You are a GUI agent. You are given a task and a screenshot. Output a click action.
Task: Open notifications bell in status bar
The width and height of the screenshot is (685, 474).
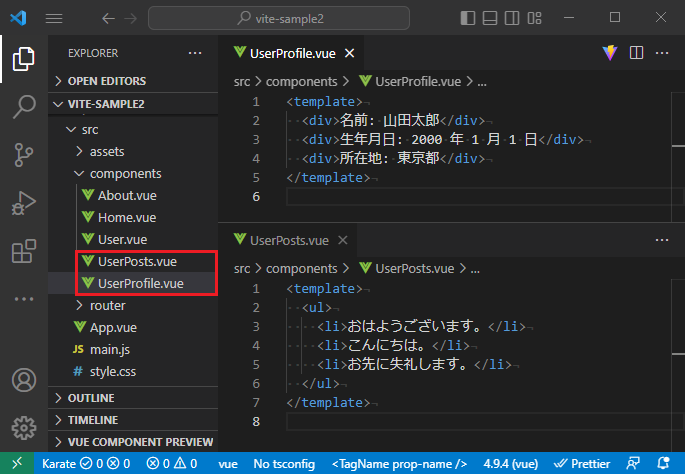[663, 463]
